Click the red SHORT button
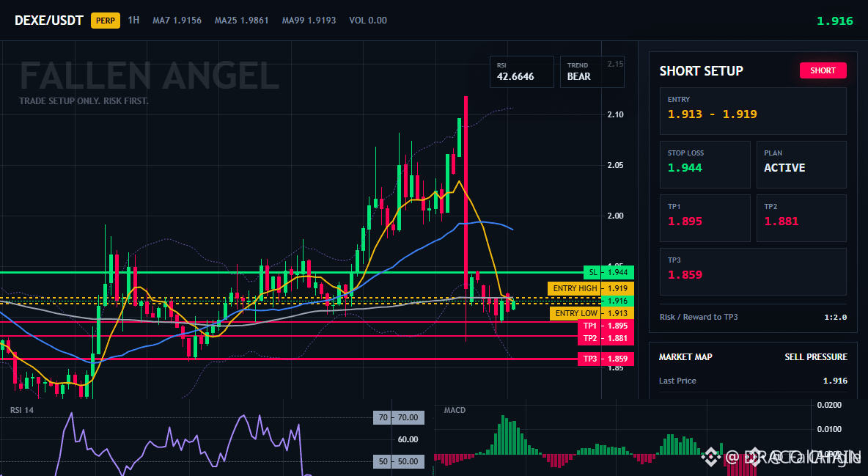The width and height of the screenshot is (868, 476). pos(823,70)
